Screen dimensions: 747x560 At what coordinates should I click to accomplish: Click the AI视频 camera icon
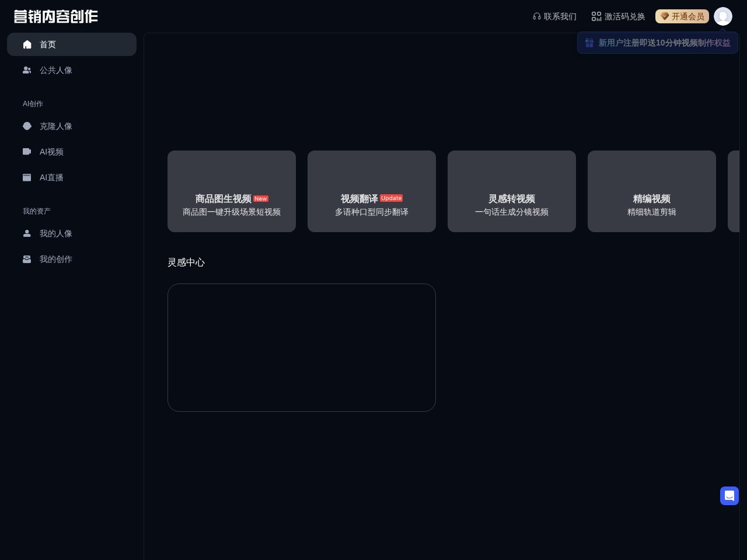(27, 152)
